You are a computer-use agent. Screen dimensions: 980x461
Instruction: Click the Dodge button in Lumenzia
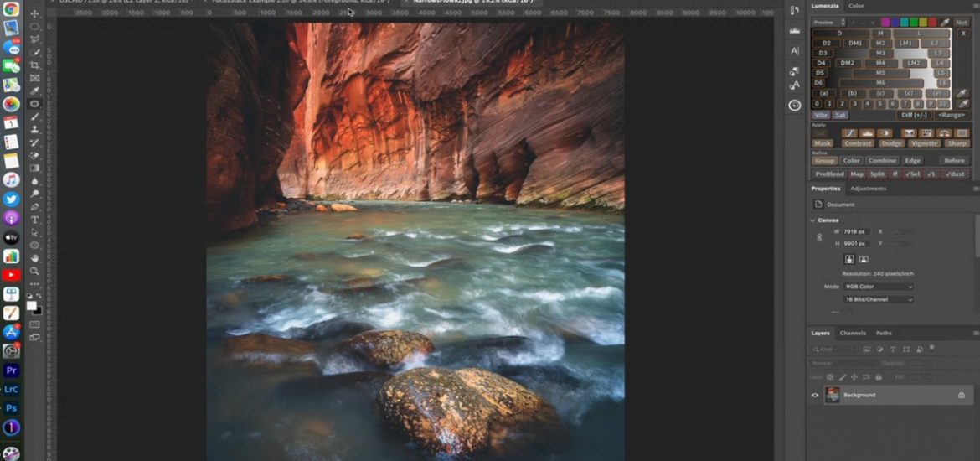pyautogui.click(x=891, y=143)
